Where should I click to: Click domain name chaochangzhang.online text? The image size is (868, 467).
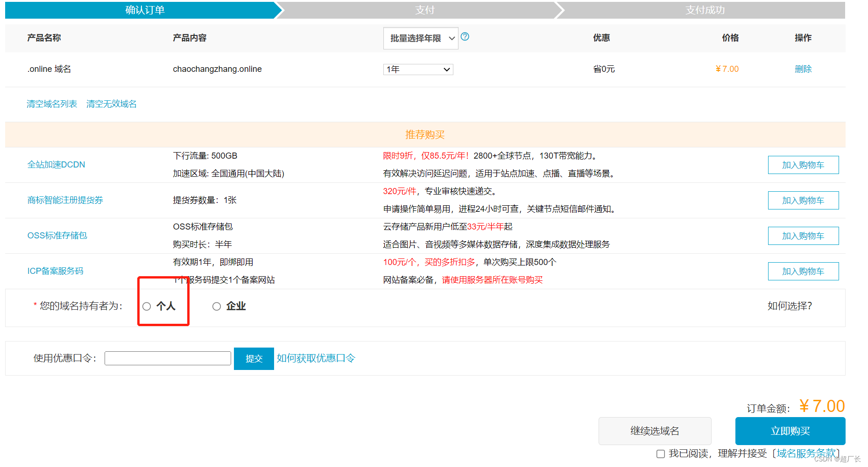(217, 69)
